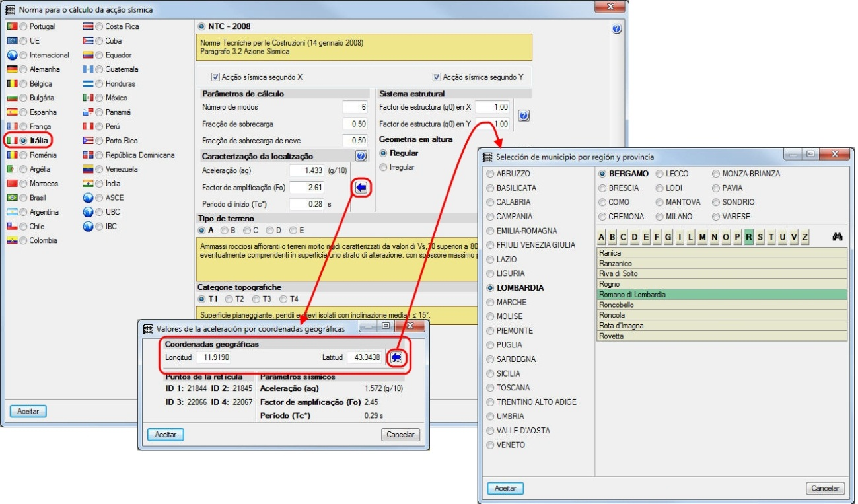
Task: Select Ranica in the municipality list
Action: coord(721,253)
